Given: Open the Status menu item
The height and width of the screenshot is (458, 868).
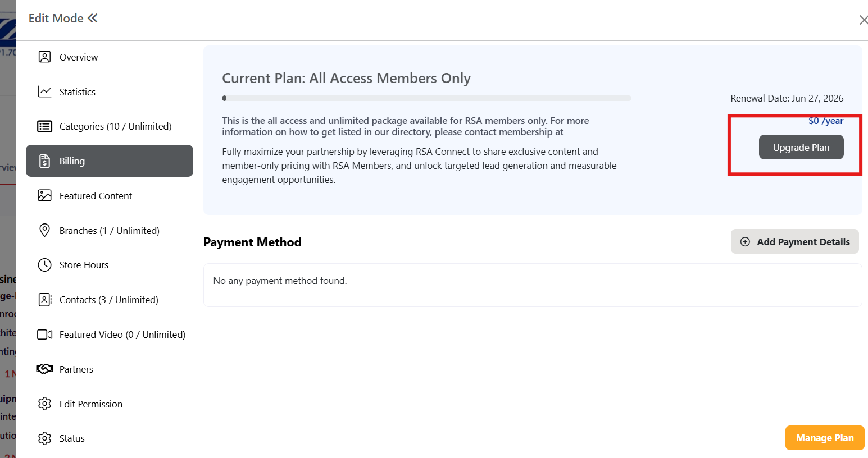Looking at the screenshot, I should 72,438.
